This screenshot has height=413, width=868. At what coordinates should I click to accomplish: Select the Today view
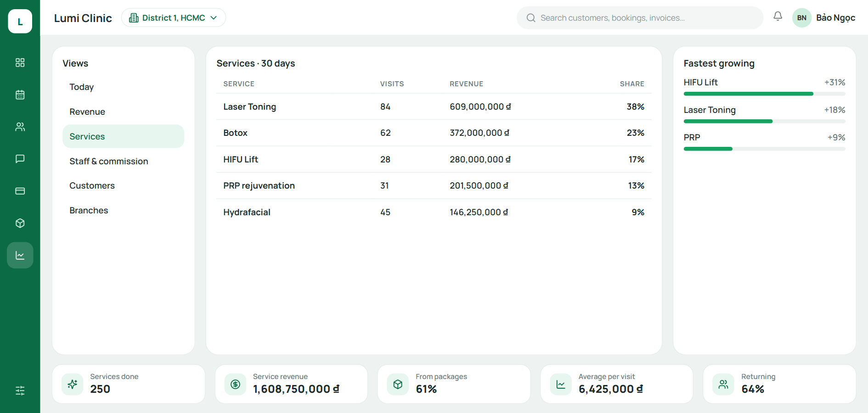[x=123, y=87]
